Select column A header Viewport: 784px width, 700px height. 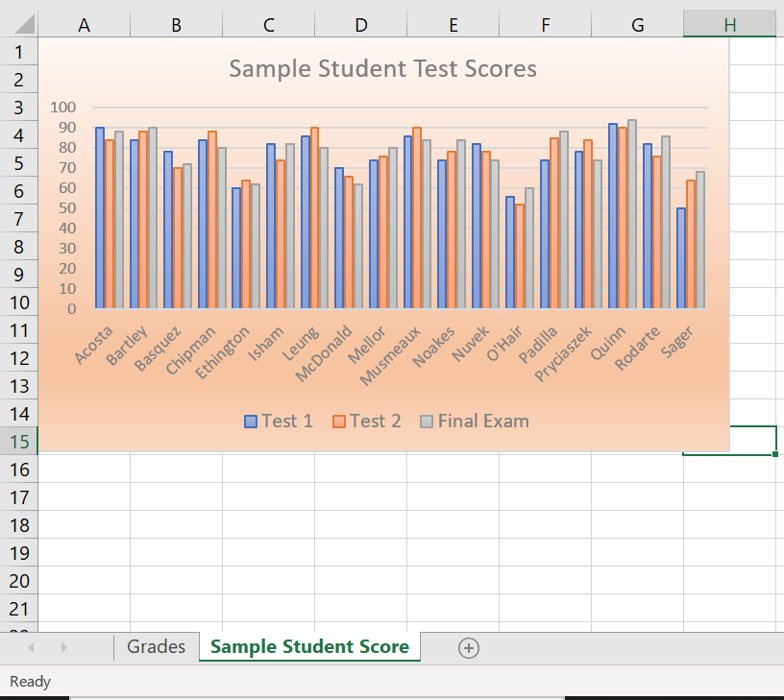[84, 25]
